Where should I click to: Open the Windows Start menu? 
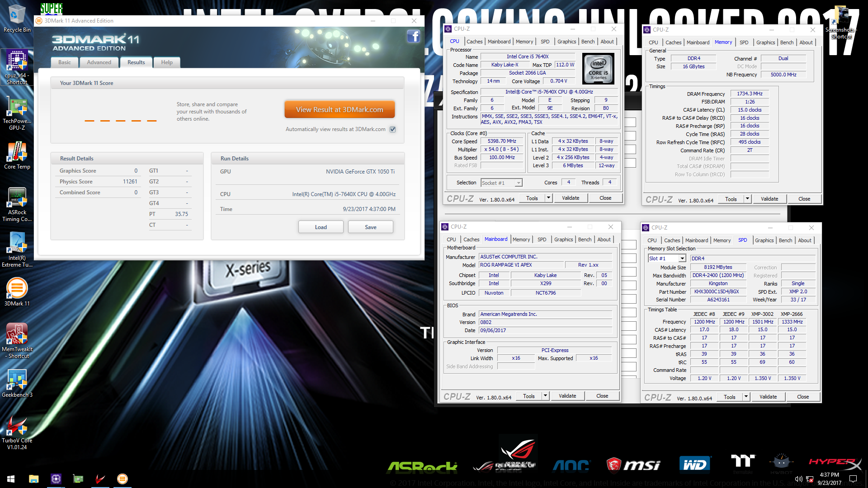[x=11, y=479]
